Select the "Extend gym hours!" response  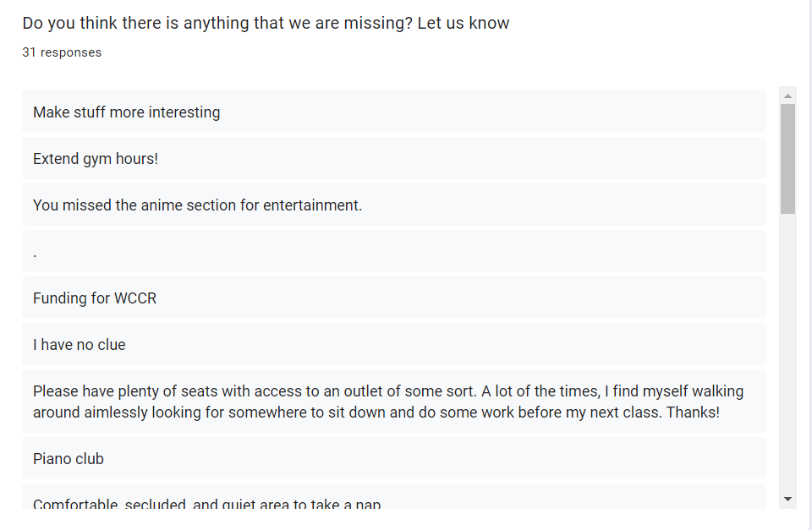pyautogui.click(x=394, y=158)
